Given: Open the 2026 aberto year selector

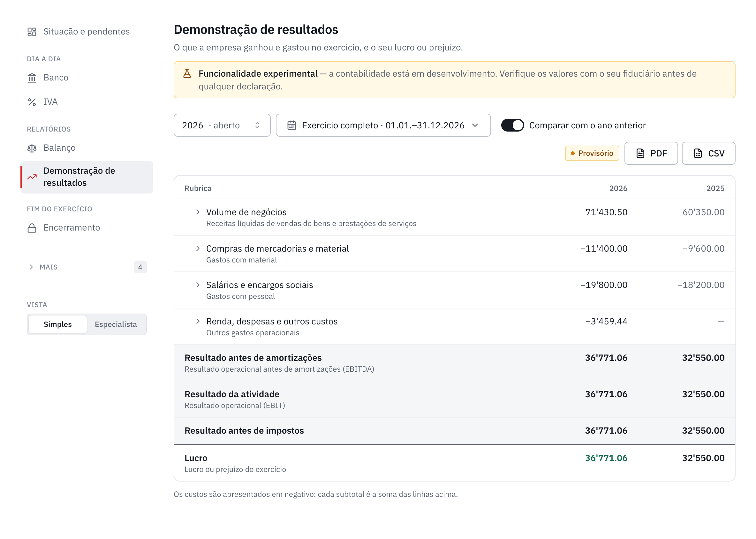Looking at the screenshot, I should [222, 125].
